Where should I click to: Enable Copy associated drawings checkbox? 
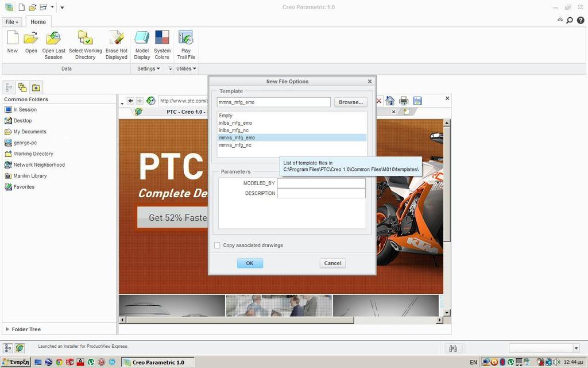[x=217, y=245]
